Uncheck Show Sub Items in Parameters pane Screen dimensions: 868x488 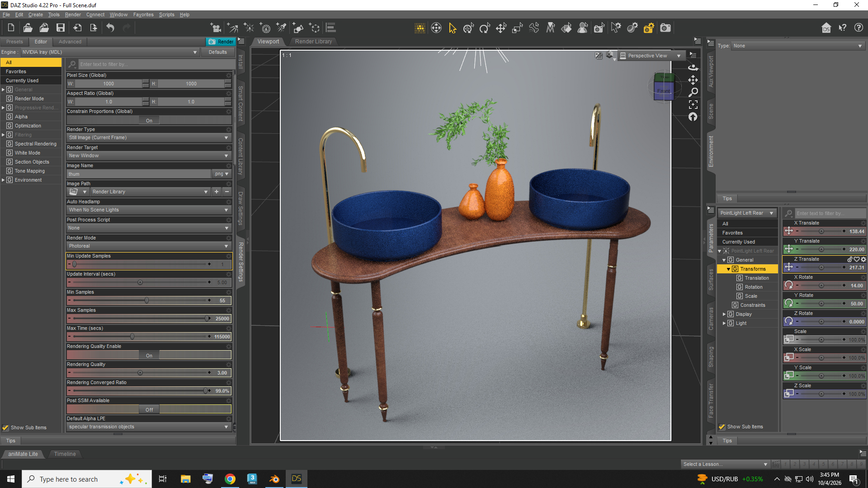click(x=722, y=427)
